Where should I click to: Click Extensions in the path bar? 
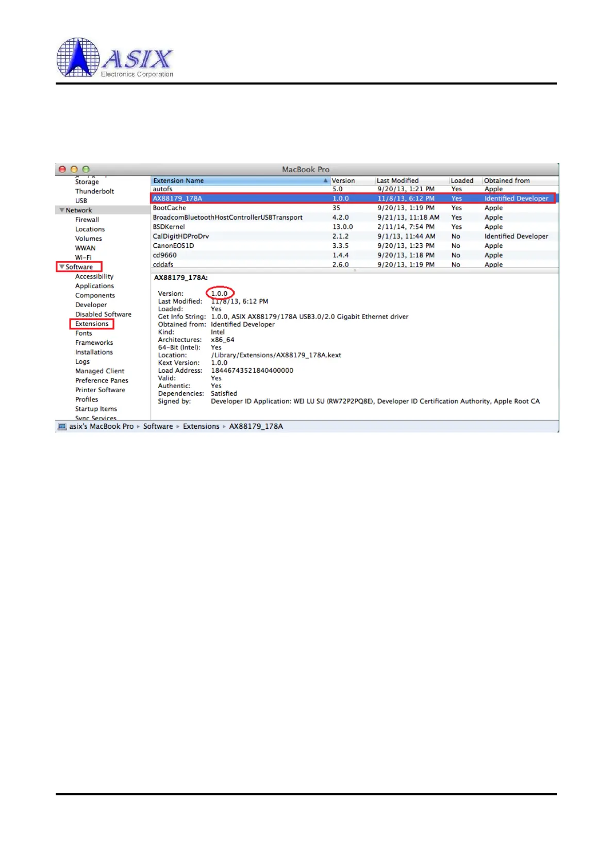pyautogui.click(x=201, y=427)
